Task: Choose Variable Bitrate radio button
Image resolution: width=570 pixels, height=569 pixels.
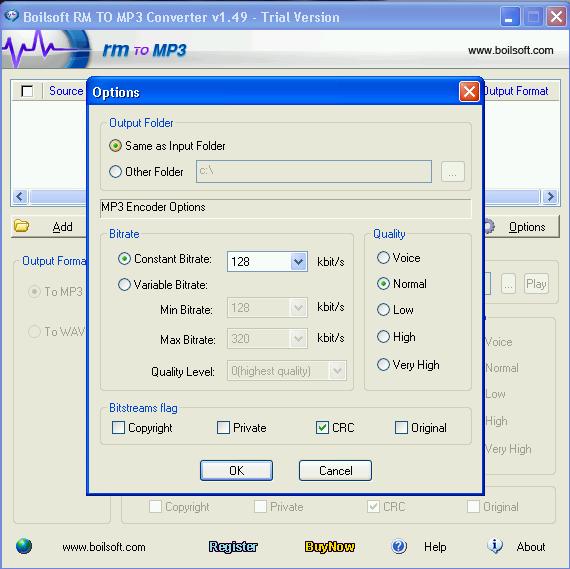Action: point(124,284)
